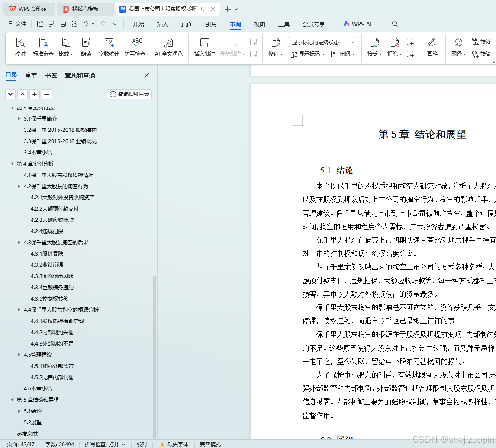Screen dimensions: 496x448
Task: Switch to the 章节 navigation tab
Action: (31, 75)
